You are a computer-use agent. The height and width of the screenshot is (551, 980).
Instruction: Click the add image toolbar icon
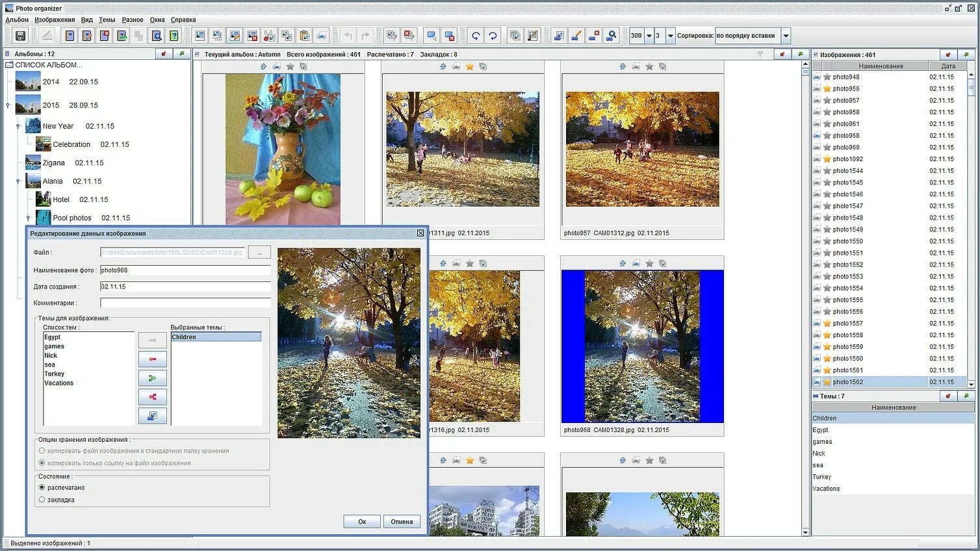[x=200, y=36]
